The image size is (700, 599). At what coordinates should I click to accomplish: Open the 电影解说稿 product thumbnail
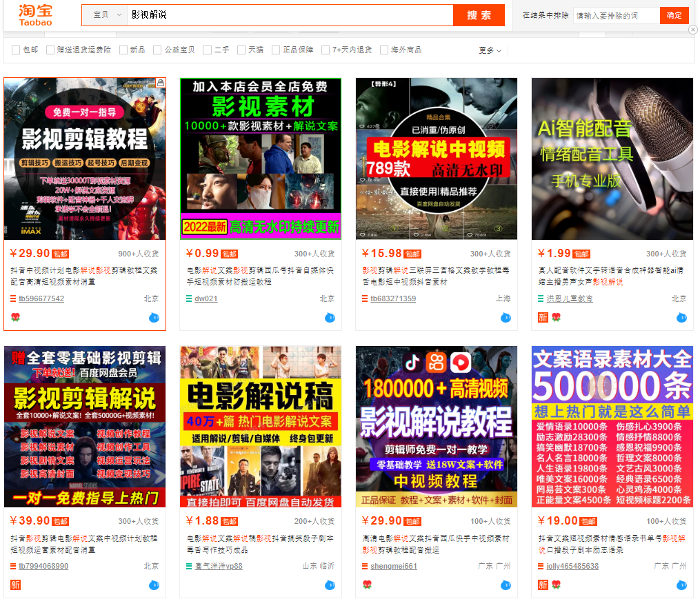click(261, 427)
